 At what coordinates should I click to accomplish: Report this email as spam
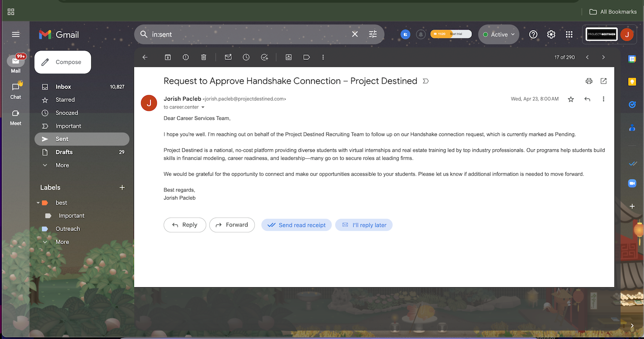click(x=186, y=57)
